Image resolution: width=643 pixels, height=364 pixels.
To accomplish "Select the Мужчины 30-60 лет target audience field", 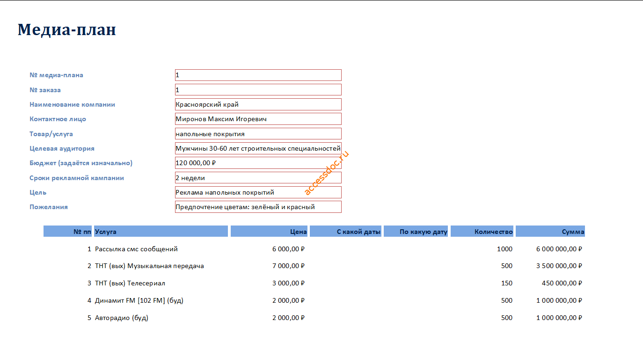I will (x=258, y=148).
